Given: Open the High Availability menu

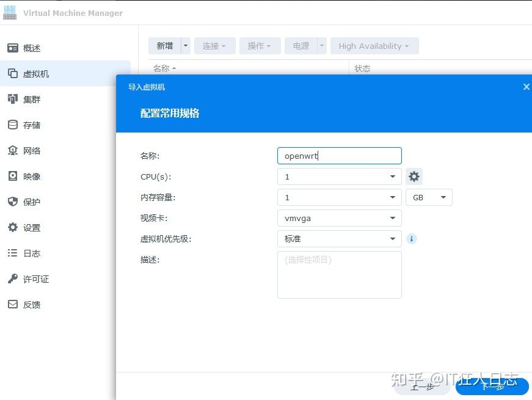Looking at the screenshot, I should coord(374,45).
